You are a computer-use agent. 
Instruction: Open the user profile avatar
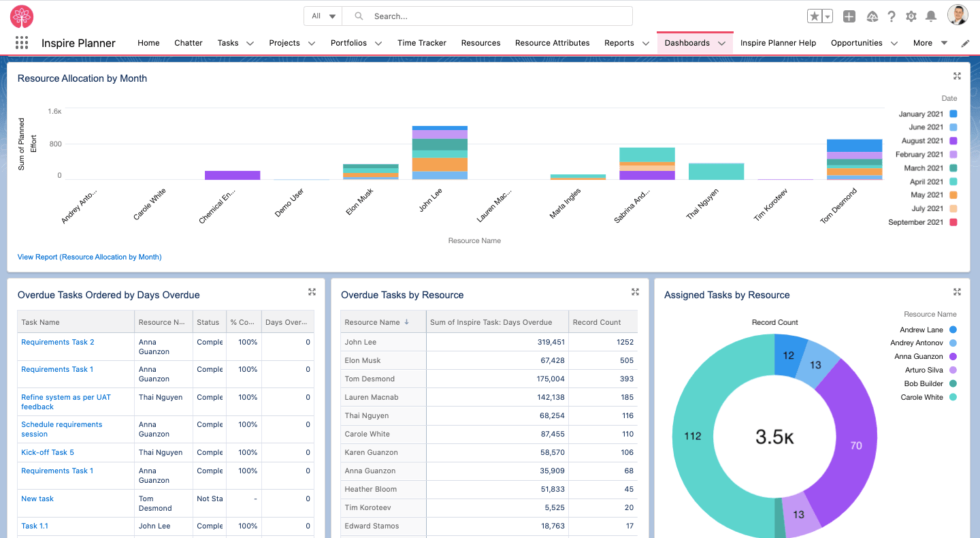pos(958,16)
